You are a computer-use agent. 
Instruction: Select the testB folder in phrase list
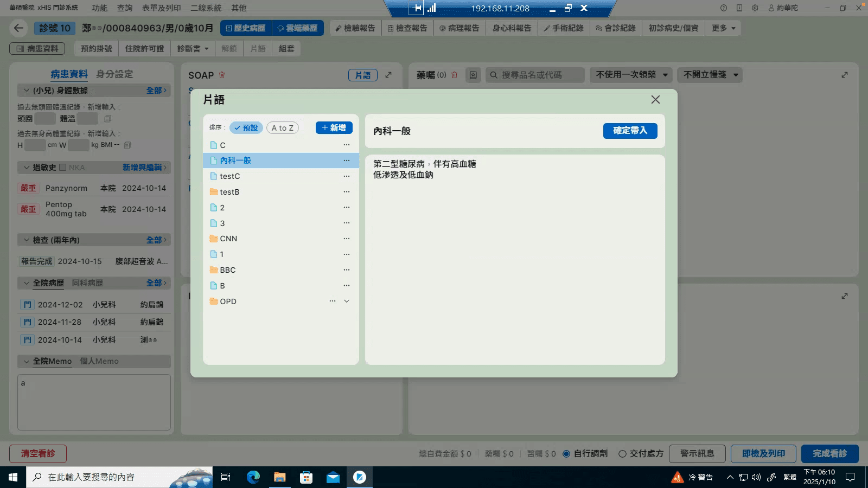[x=281, y=192]
